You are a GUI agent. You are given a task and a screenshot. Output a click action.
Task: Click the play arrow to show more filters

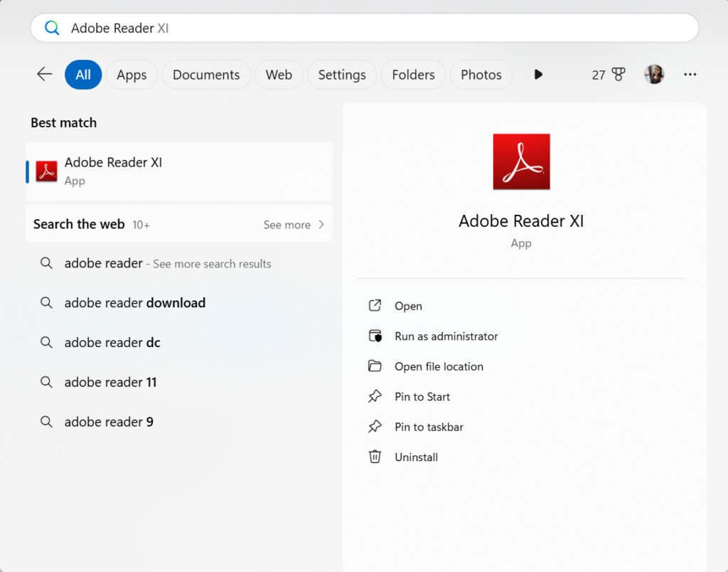tap(538, 75)
